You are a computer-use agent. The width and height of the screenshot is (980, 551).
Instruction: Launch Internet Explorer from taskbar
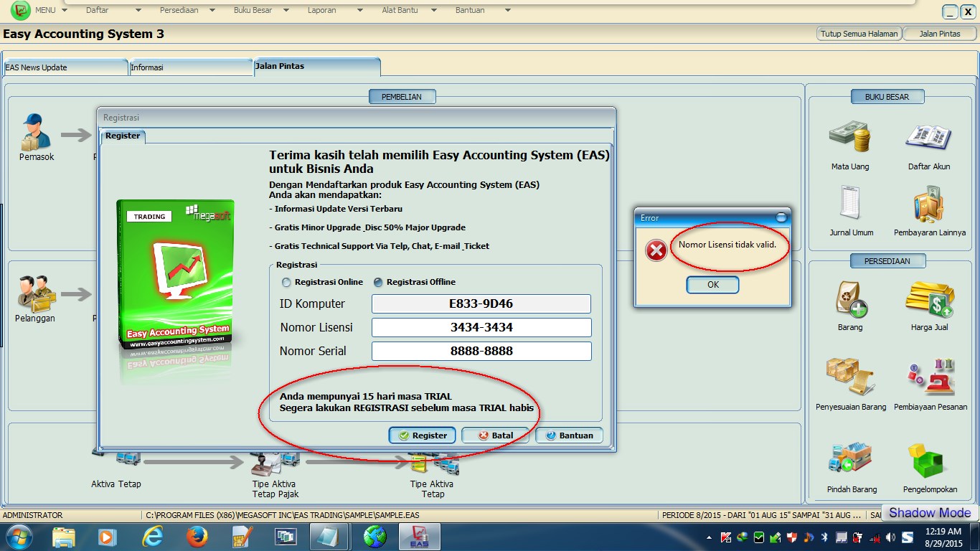click(x=152, y=537)
